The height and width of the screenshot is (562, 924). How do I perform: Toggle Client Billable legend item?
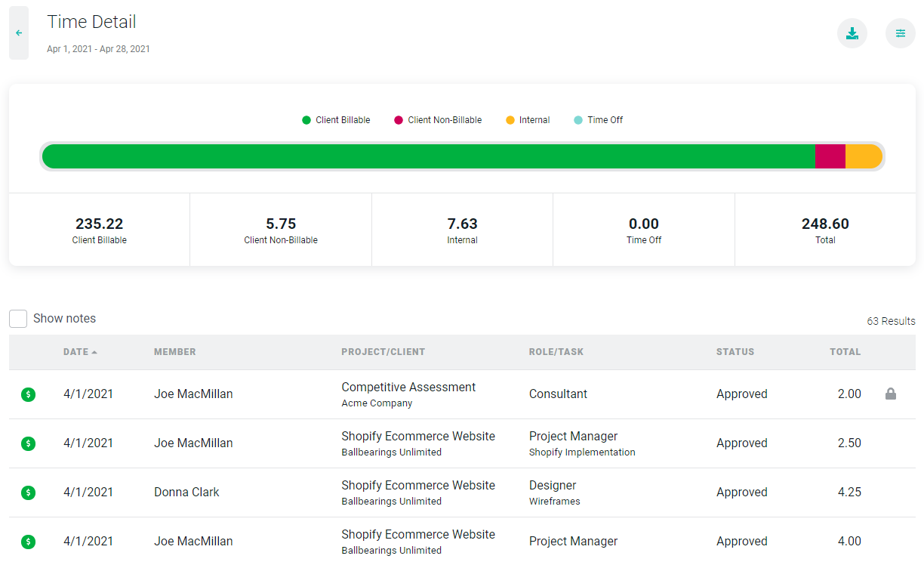(336, 120)
